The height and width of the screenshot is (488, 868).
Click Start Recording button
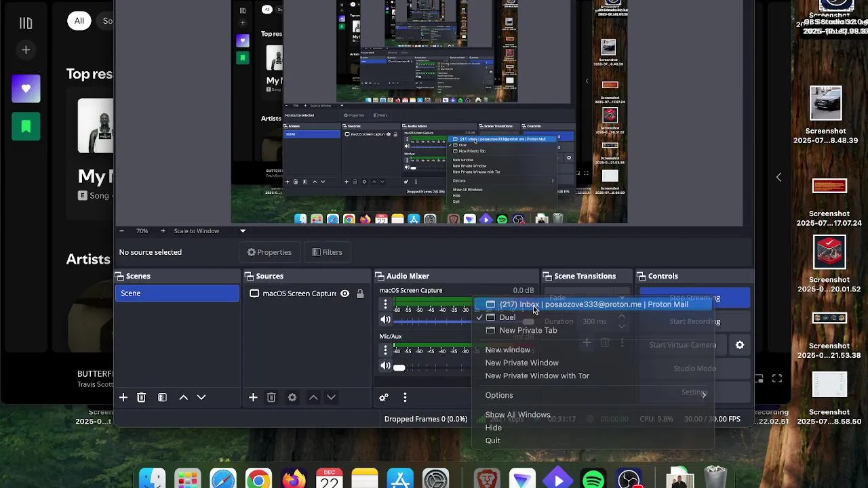(694, 321)
